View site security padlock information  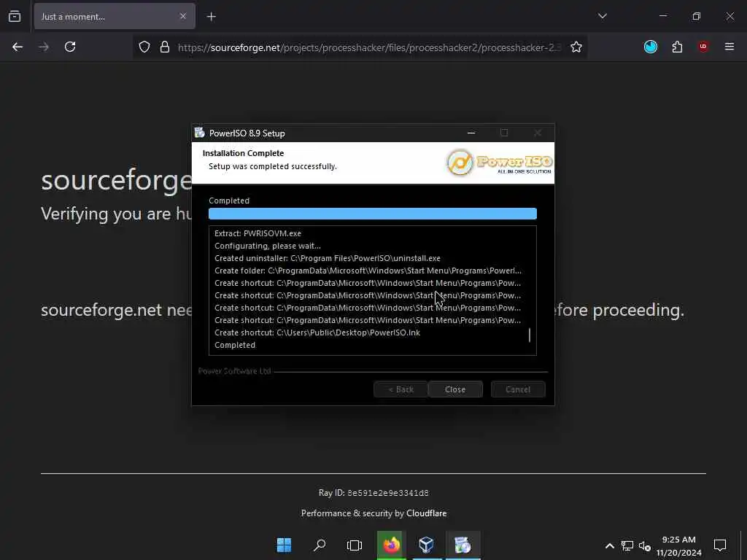165,47
